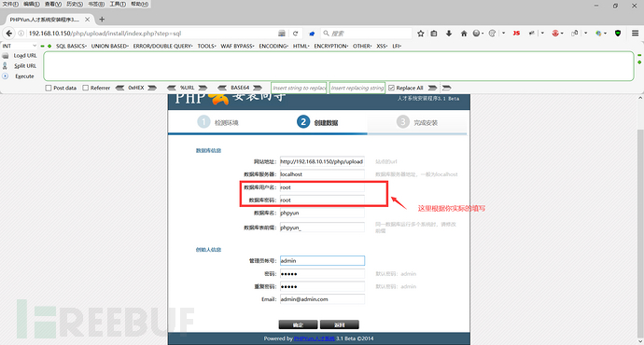Expand the XSS menu
Screen dimensions: 644x345
[x=382, y=46]
